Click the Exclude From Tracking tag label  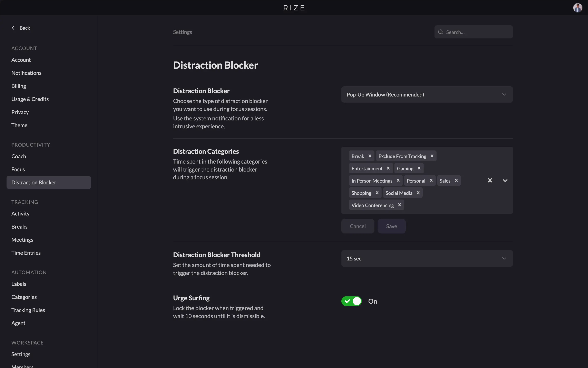click(x=402, y=156)
